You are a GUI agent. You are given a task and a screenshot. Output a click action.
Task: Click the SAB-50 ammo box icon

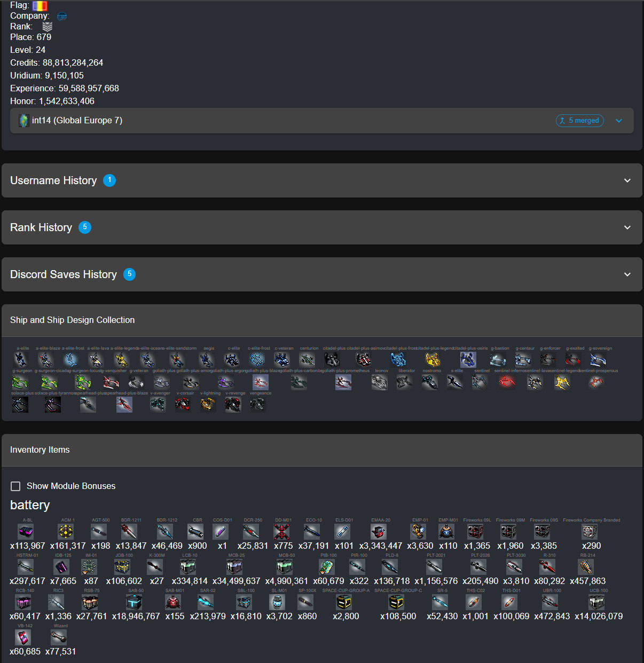coord(134,602)
